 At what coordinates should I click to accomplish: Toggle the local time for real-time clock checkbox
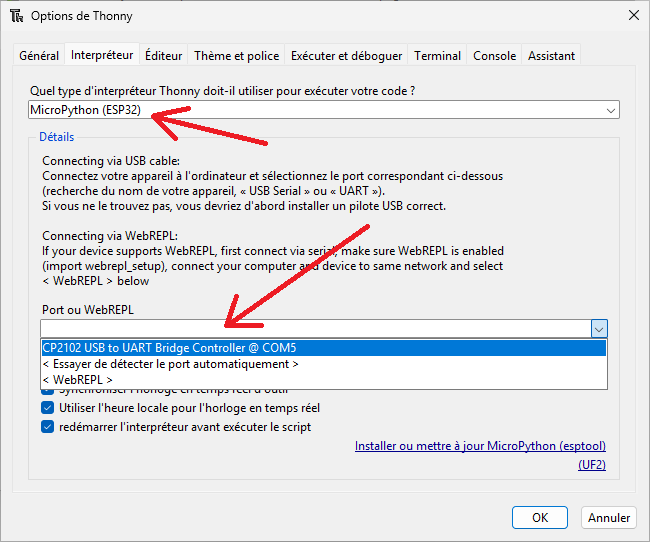pos(48,408)
